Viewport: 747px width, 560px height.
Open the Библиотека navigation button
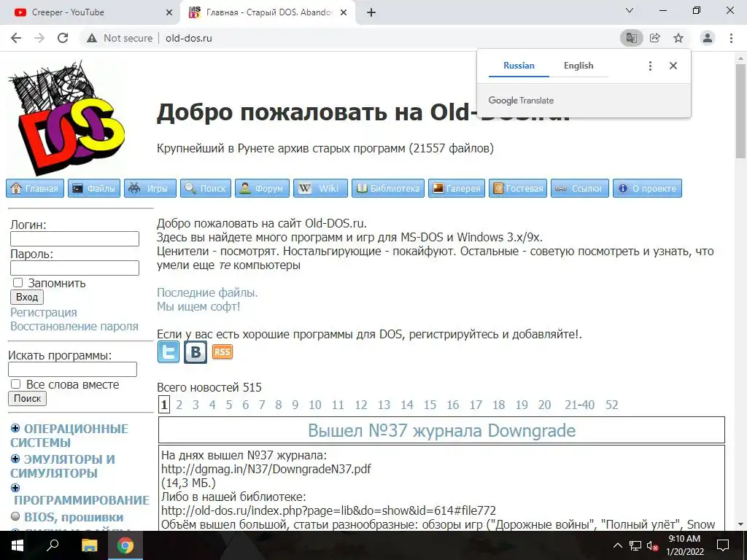[388, 188]
